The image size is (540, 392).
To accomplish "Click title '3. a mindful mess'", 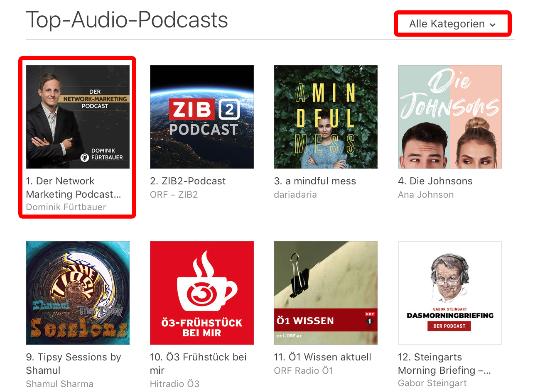I will 315,181.
